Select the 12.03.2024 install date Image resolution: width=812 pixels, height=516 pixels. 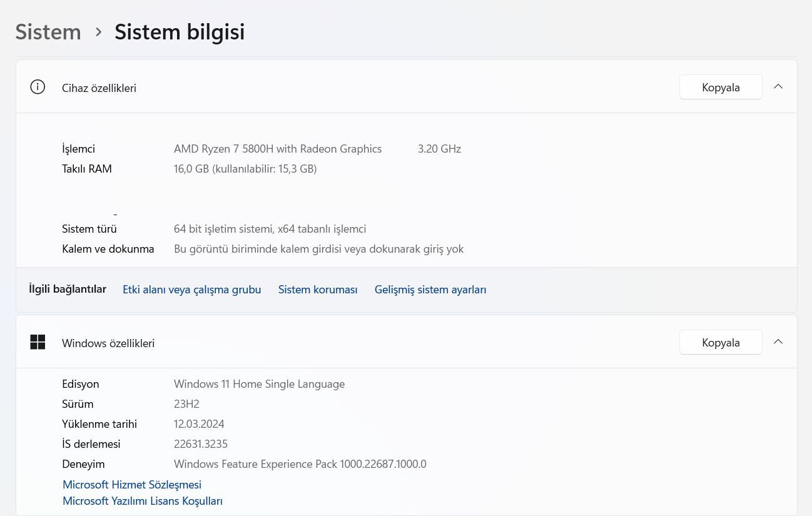pos(199,424)
